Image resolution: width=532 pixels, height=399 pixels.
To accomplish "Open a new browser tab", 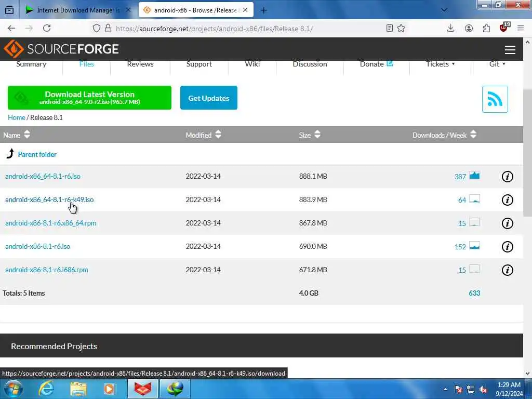I will pyautogui.click(x=263, y=10).
